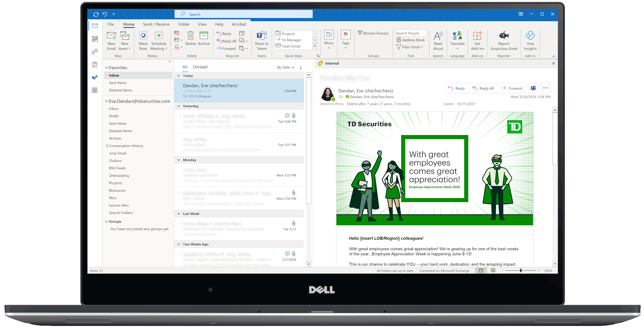Viewport: 644px width, 328px height.
Task: Open Viva Insights add-in
Action: [530, 36]
